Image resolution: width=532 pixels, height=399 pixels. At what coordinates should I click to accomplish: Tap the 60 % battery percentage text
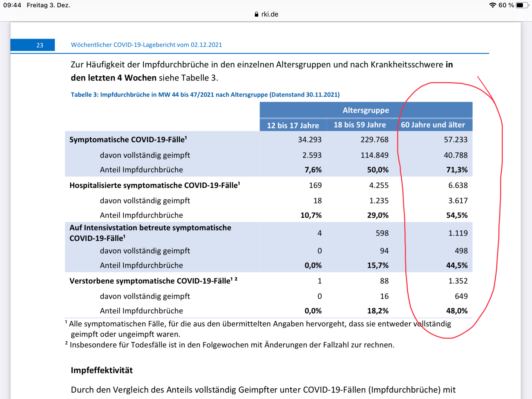[x=506, y=5]
